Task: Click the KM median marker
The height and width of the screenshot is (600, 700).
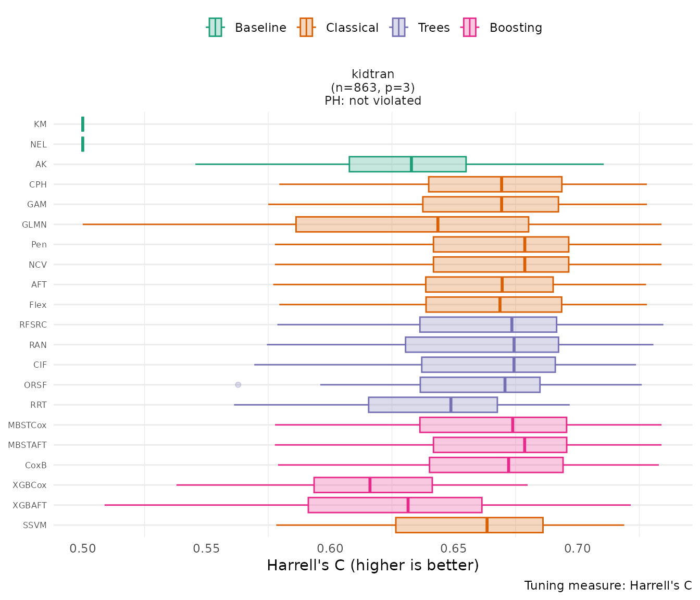Action: [x=83, y=124]
